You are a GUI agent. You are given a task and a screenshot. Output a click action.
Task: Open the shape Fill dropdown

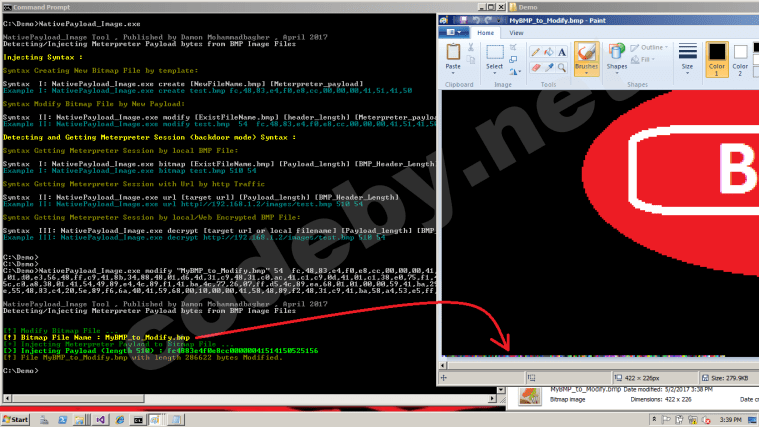pyautogui.click(x=643, y=60)
